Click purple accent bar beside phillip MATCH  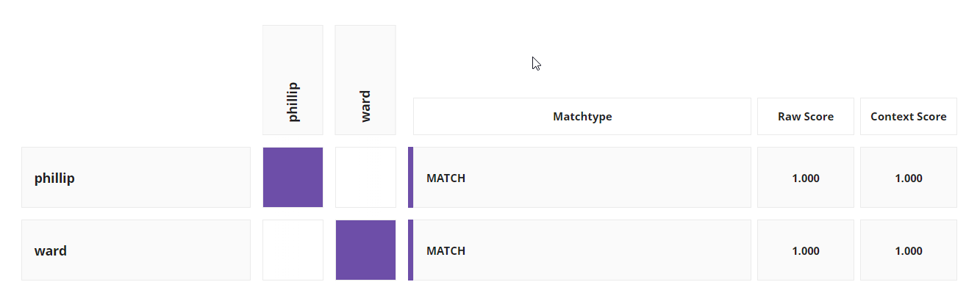pos(410,178)
